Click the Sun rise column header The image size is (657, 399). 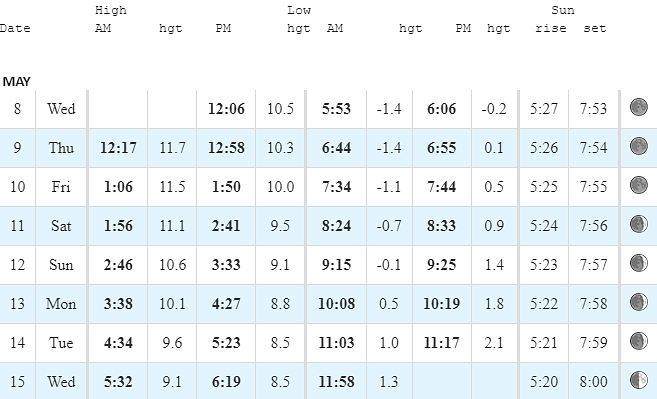[x=551, y=28]
